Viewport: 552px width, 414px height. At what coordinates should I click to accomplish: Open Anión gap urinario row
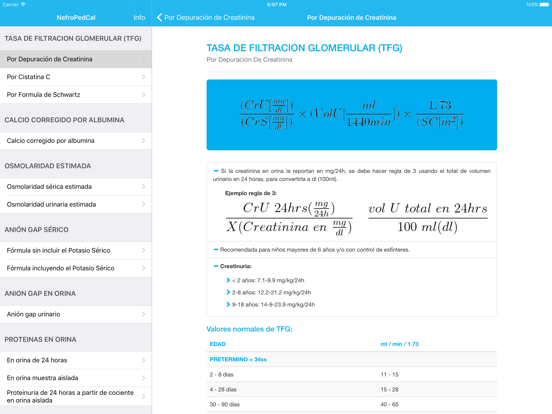[x=76, y=314]
